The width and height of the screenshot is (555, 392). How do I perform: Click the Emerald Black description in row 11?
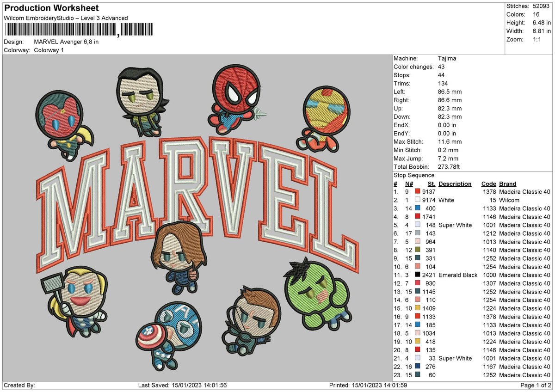pyautogui.click(x=458, y=275)
